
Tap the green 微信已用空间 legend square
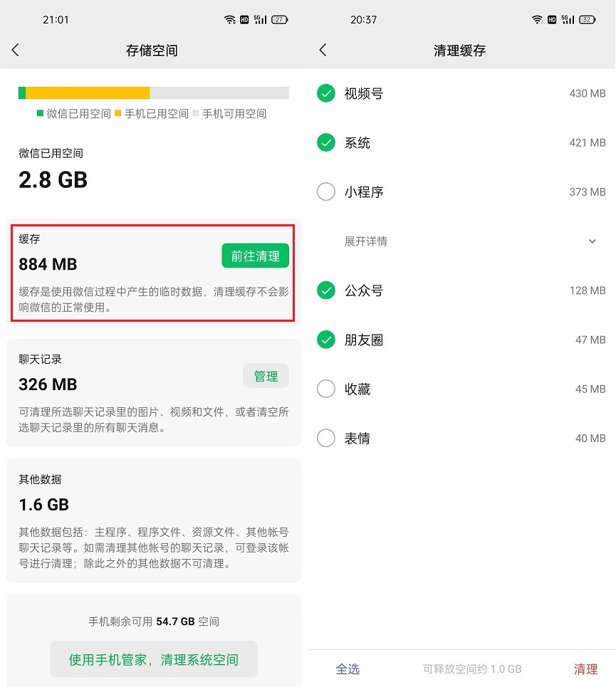click(41, 113)
